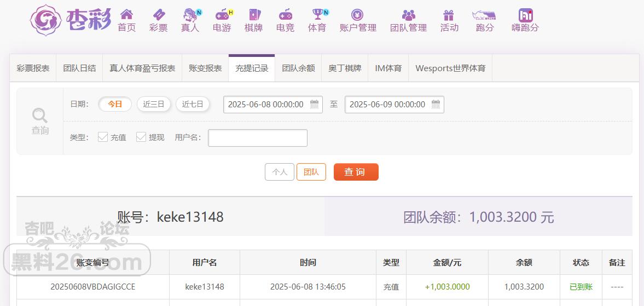Click the 类型 column header
Image resolution: width=644 pixels, height=306 pixels.
point(391,262)
